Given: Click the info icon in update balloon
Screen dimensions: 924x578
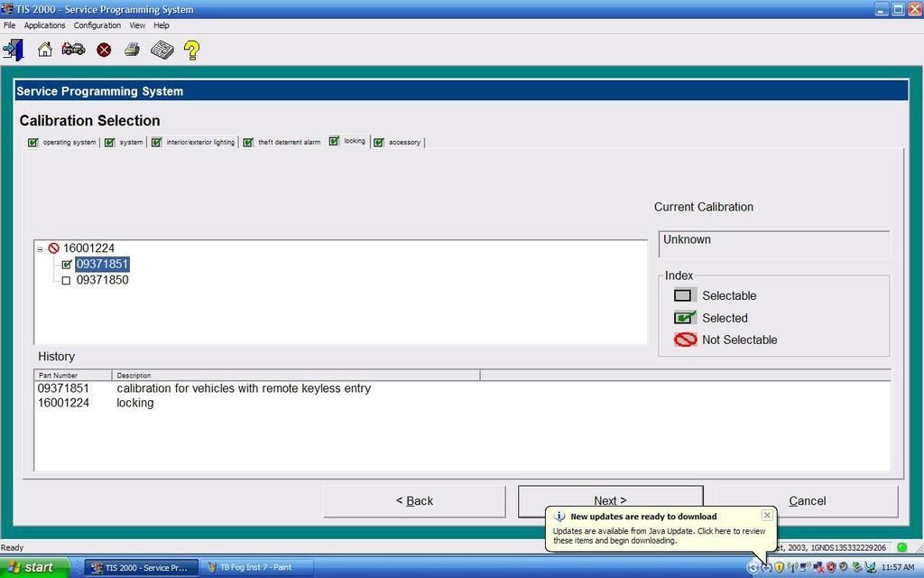Looking at the screenshot, I should pos(559,517).
